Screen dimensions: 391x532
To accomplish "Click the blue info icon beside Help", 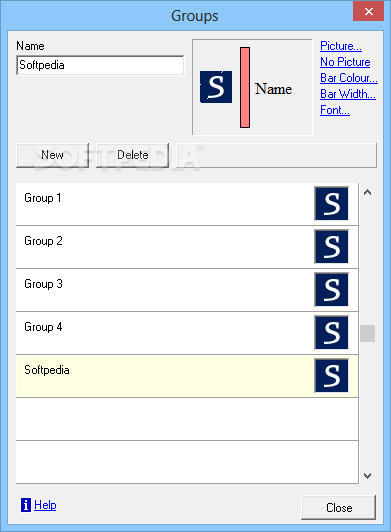I will click(26, 505).
